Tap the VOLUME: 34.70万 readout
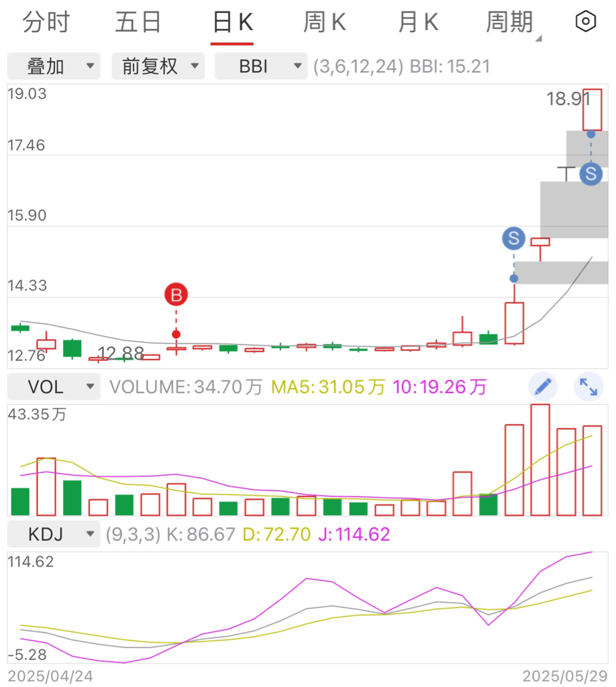 point(186,387)
